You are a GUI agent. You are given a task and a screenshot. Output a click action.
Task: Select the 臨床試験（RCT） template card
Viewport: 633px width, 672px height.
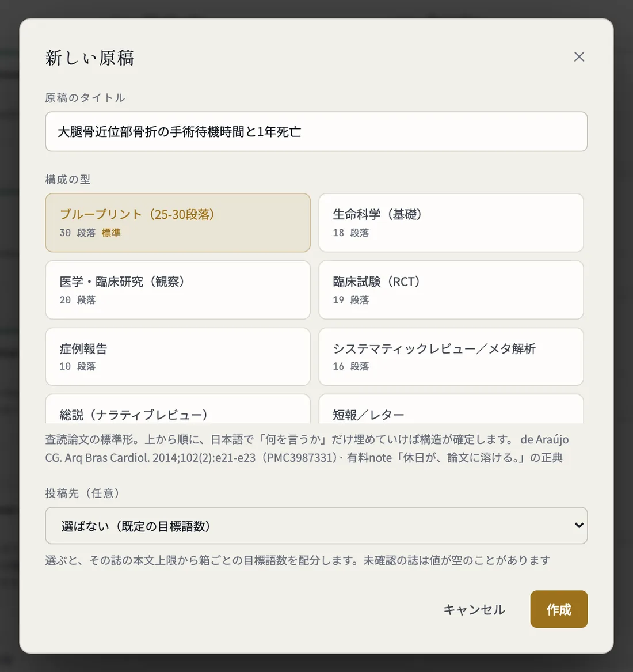pyautogui.click(x=451, y=290)
